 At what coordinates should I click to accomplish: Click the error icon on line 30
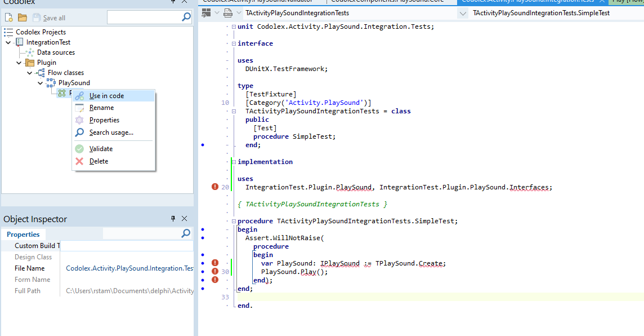pyautogui.click(x=215, y=271)
